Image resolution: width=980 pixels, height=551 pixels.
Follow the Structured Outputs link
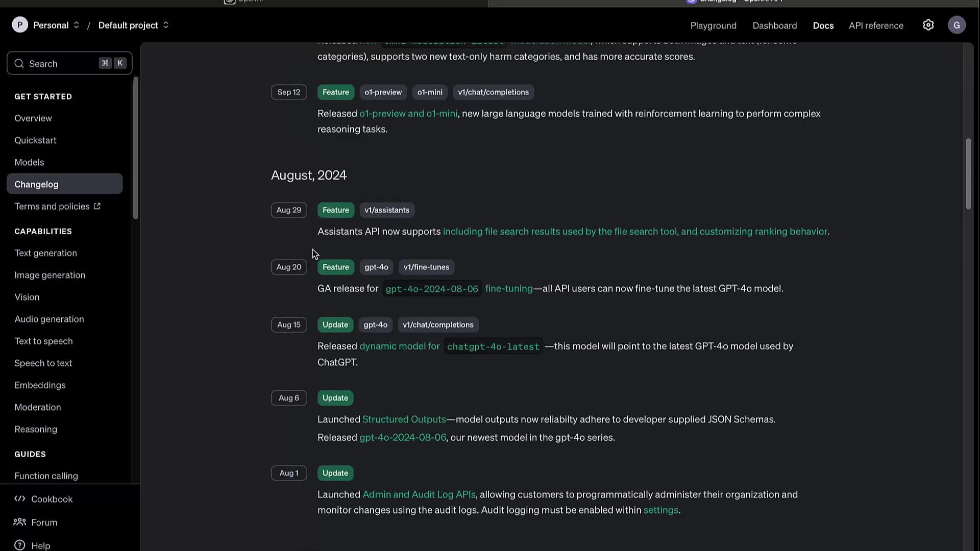(404, 419)
